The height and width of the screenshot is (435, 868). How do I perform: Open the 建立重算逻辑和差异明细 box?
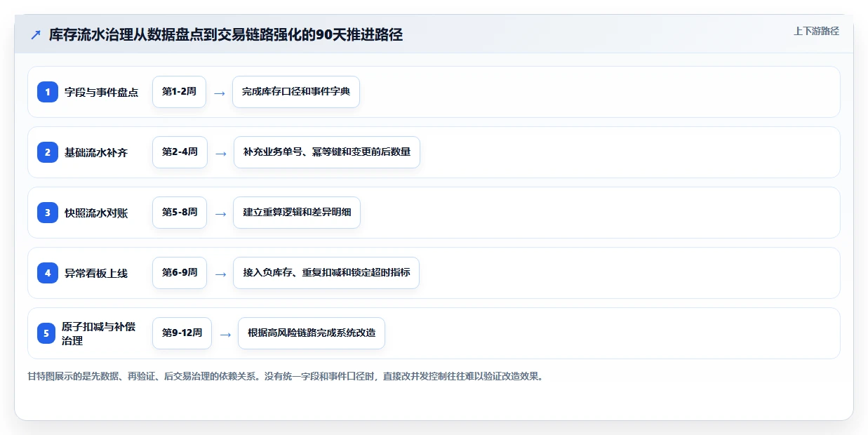point(297,213)
